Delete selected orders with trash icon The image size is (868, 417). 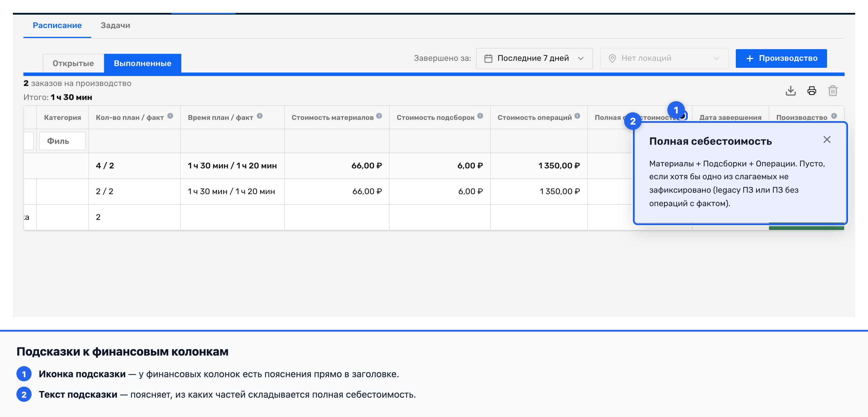[833, 91]
